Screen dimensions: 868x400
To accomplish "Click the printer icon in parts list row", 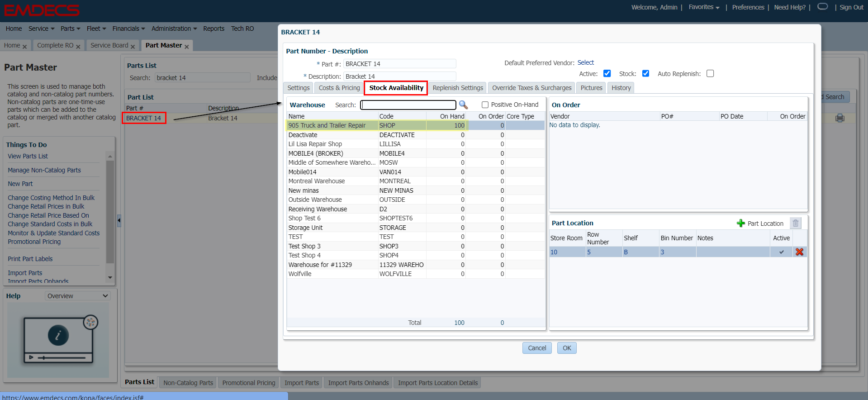I will pos(840,118).
